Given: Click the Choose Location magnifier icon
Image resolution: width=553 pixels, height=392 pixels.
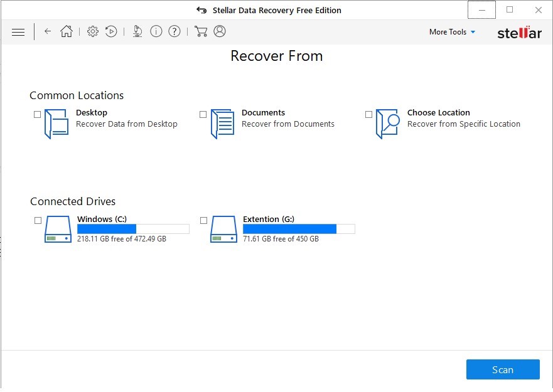Looking at the screenshot, I should tap(387, 124).
